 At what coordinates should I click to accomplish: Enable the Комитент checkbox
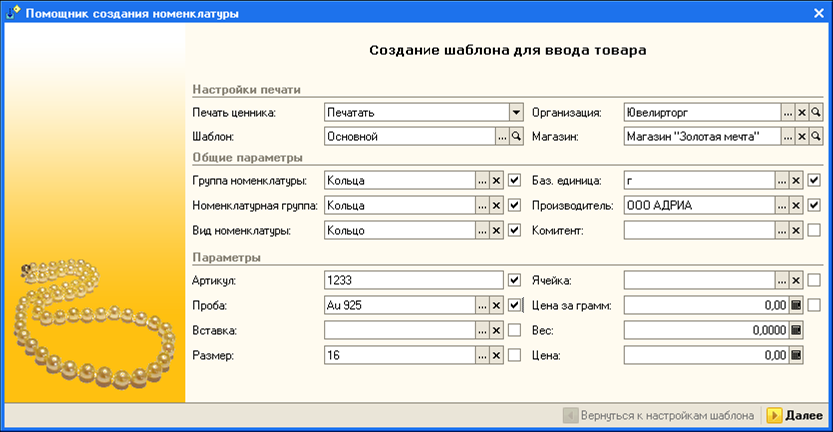tap(814, 230)
